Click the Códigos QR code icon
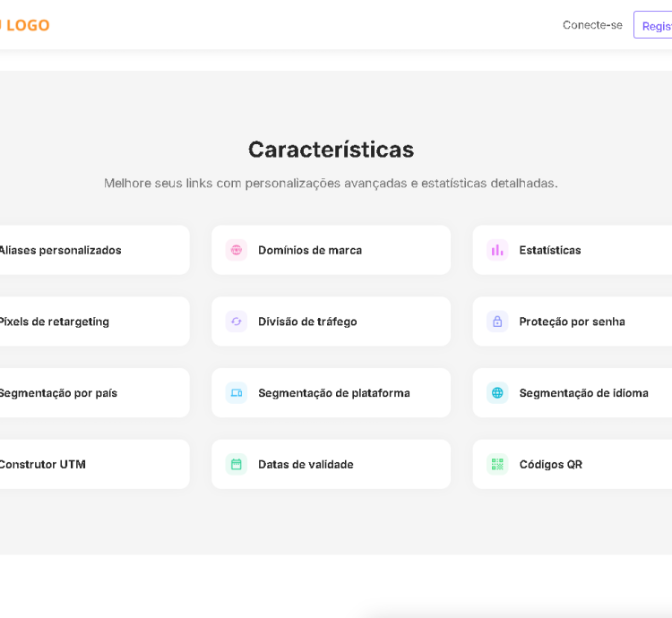Viewport: 672px width, 618px height. (x=497, y=464)
